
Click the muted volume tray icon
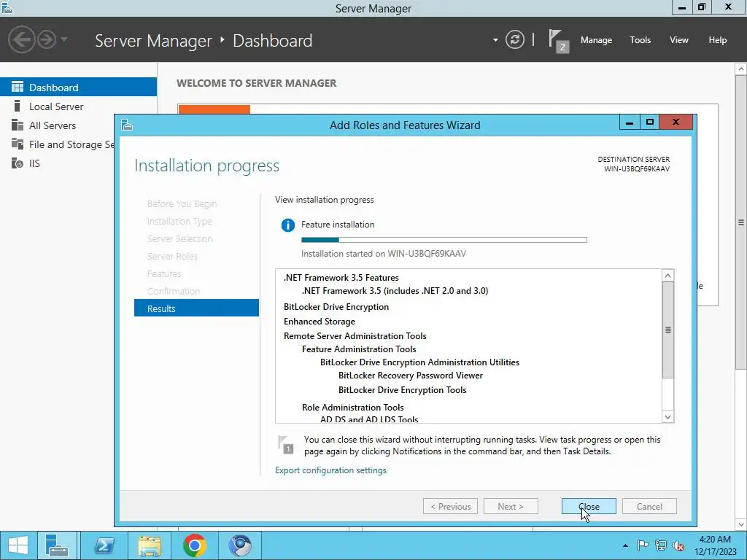pyautogui.click(x=678, y=545)
